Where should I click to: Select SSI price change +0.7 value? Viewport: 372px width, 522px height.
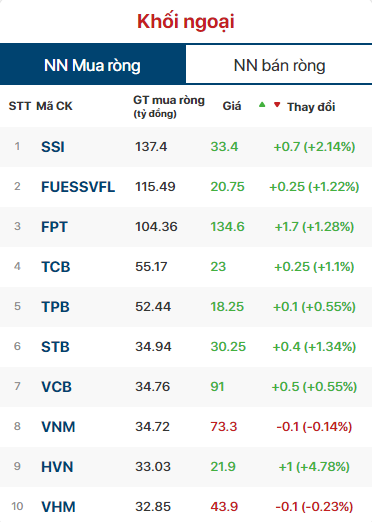(x=287, y=147)
